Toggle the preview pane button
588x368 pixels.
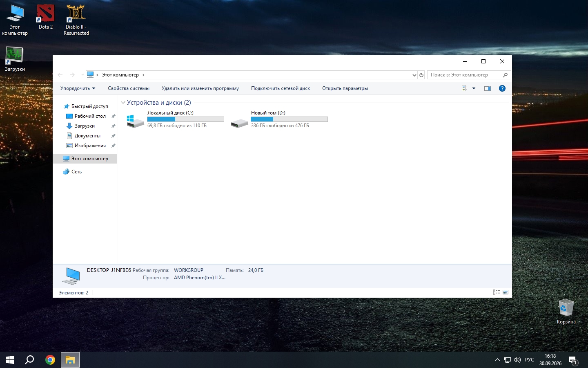tap(488, 88)
